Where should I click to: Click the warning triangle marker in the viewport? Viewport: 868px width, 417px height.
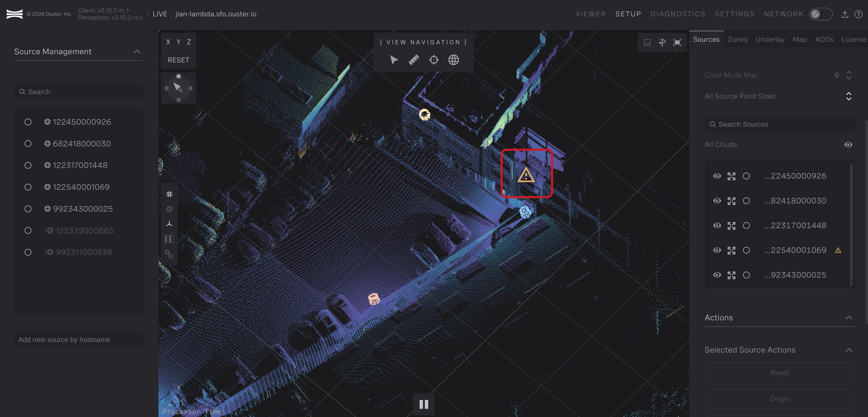coord(526,175)
